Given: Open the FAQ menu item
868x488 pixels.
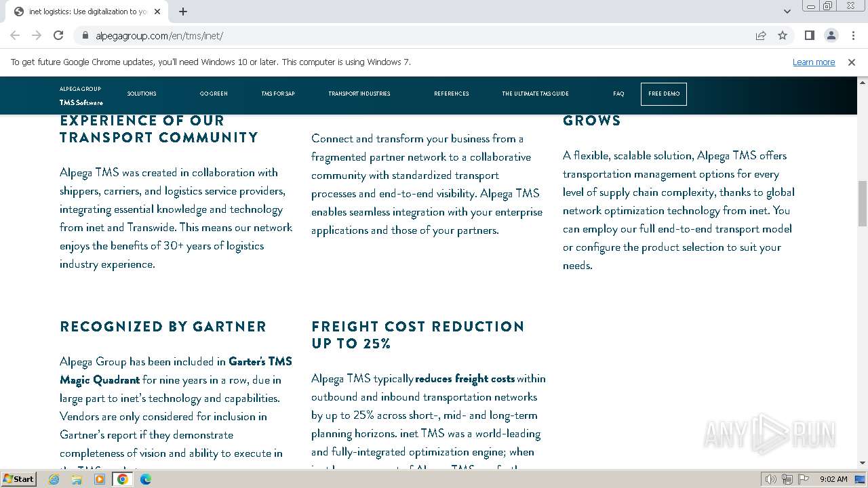Looking at the screenshot, I should point(618,94).
